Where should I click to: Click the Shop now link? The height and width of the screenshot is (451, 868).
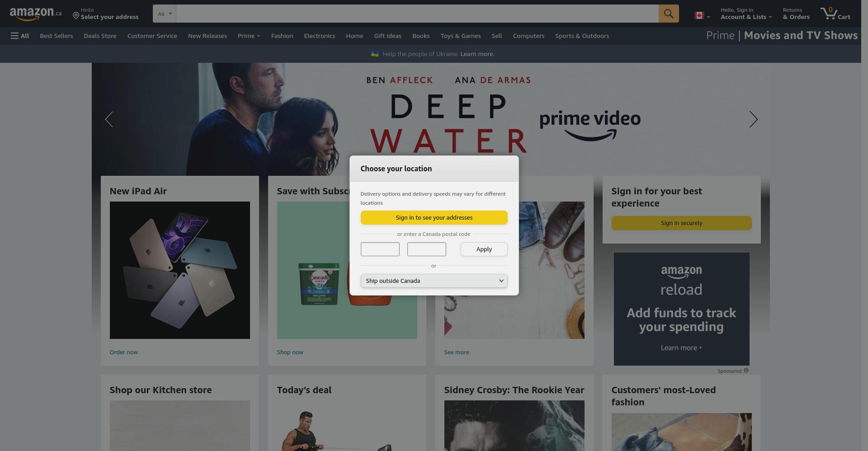290,352
